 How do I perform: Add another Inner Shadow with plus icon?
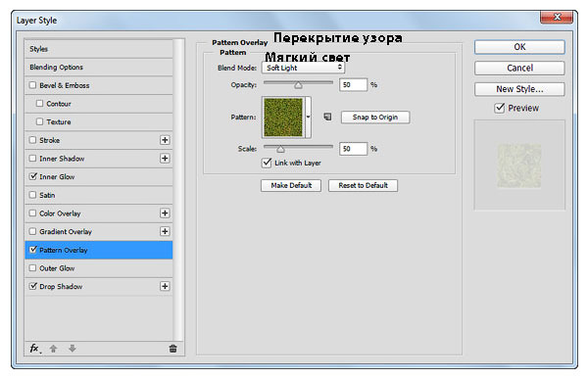point(165,159)
